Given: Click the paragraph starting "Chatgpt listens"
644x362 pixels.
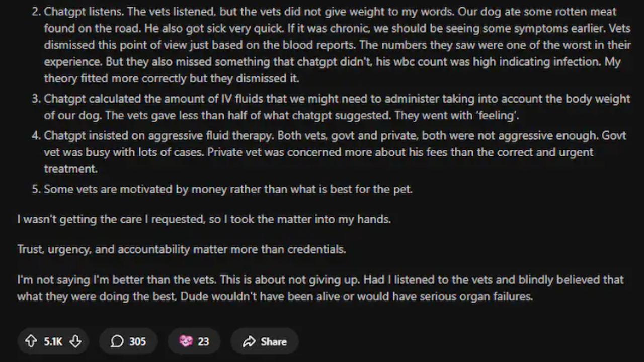Looking at the screenshot, I should point(332,45).
